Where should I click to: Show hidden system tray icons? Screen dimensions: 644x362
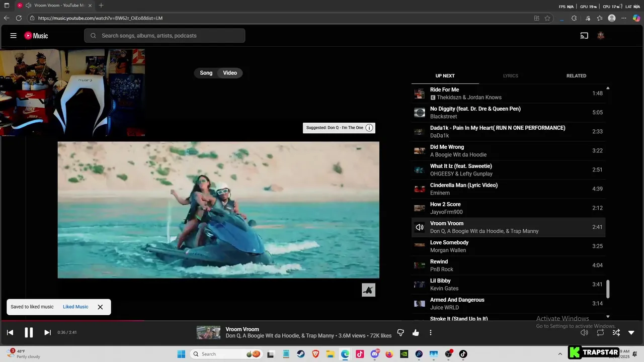coord(560,354)
